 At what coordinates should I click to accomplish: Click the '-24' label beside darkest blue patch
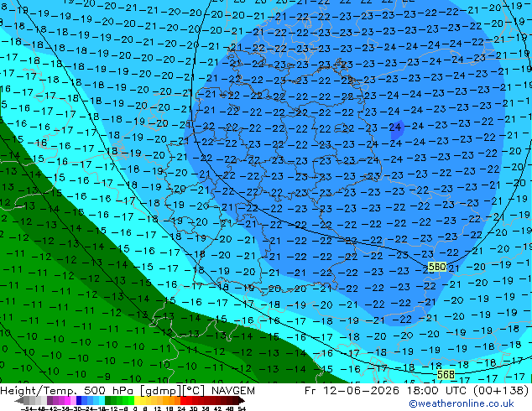pyautogui.click(x=394, y=127)
